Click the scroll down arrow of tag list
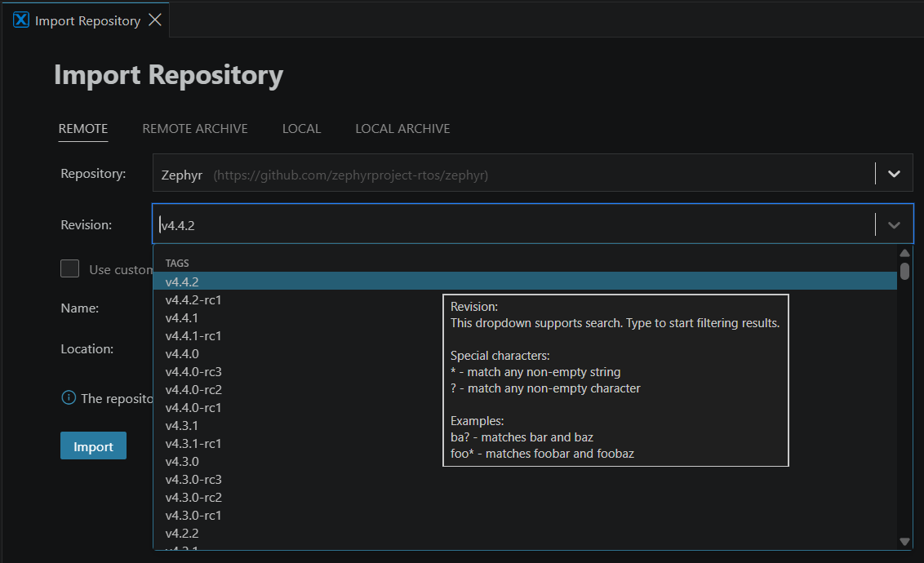This screenshot has width=924, height=563. (904, 541)
